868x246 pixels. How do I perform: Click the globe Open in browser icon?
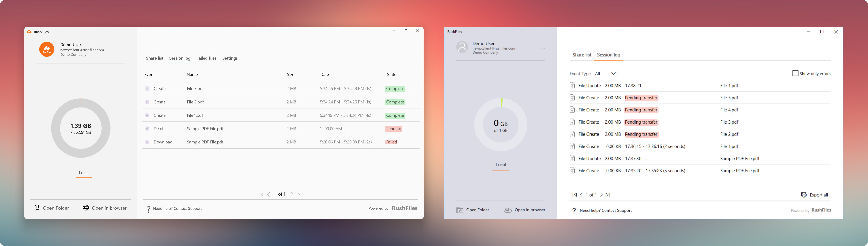[86, 208]
